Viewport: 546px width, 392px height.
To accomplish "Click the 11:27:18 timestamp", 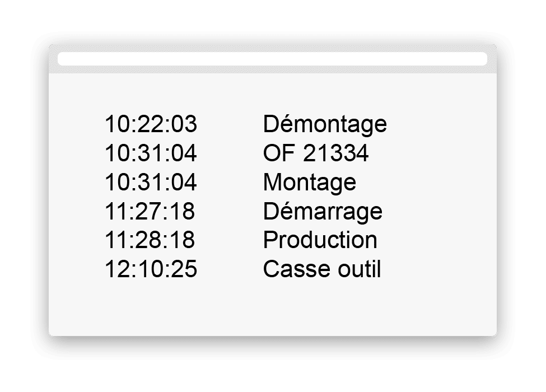I will point(150,211).
